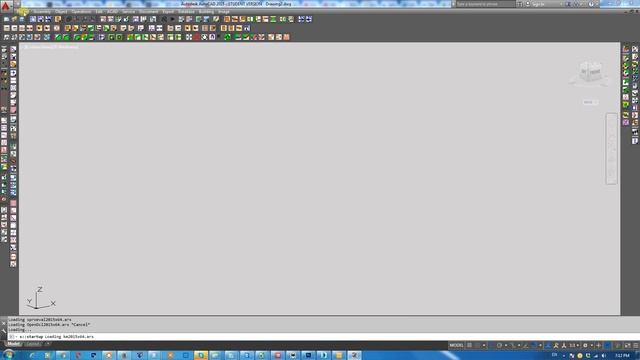The image size is (640, 360).
Task: Open the Operations menu
Action: point(81,12)
